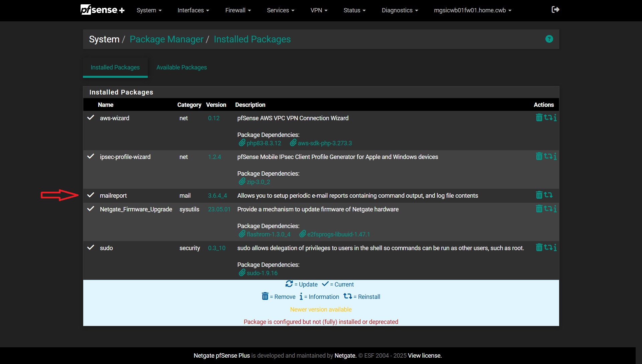Reinstall the aws-wizard package
This screenshot has height=364, width=642.
(548, 118)
